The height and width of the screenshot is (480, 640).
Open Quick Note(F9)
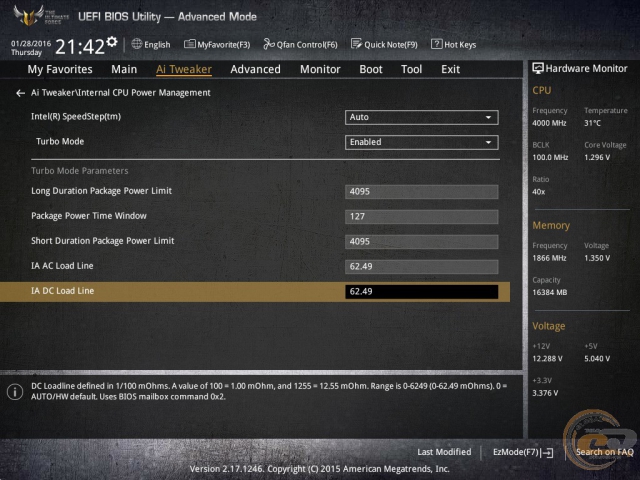(x=384, y=44)
